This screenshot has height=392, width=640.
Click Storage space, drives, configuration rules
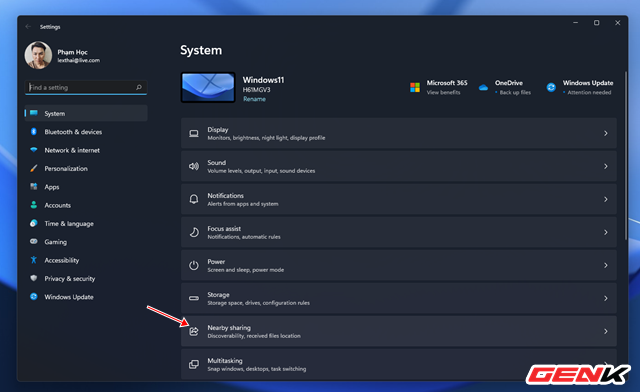click(258, 303)
